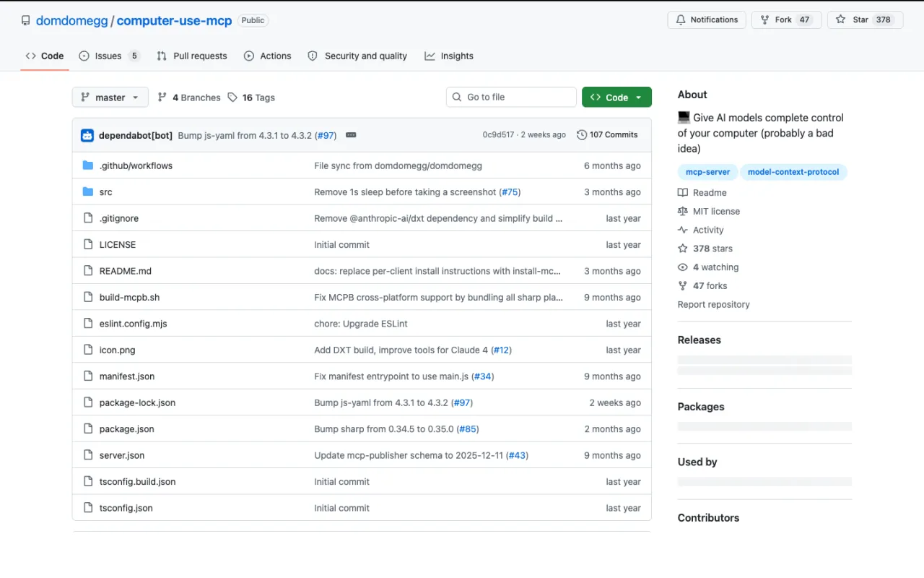Click the file icon next to .gitignore
This screenshot has height=578, width=924.
pyautogui.click(x=88, y=218)
